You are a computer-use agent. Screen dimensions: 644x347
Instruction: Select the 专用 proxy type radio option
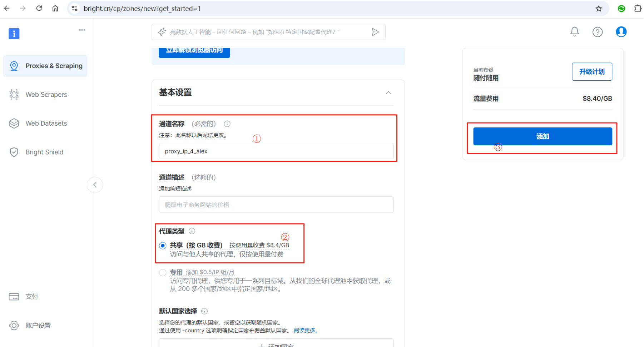(x=163, y=273)
